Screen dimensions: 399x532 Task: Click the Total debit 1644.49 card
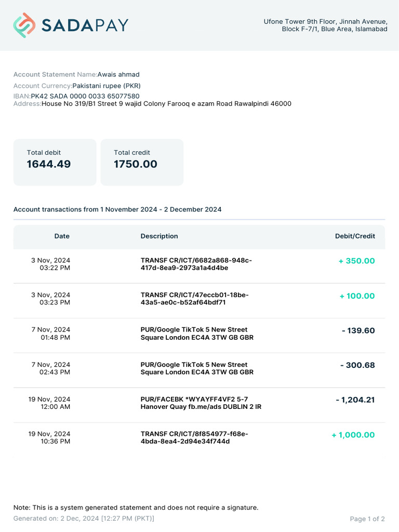55,162
